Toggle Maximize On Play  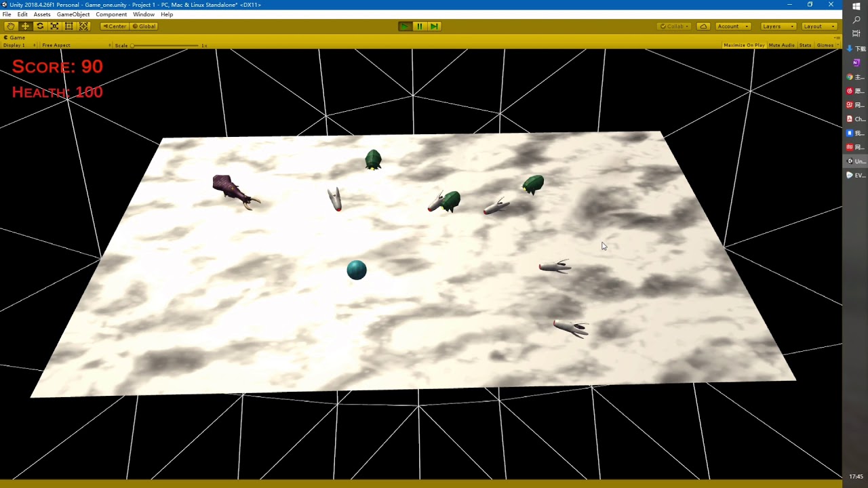click(x=744, y=45)
